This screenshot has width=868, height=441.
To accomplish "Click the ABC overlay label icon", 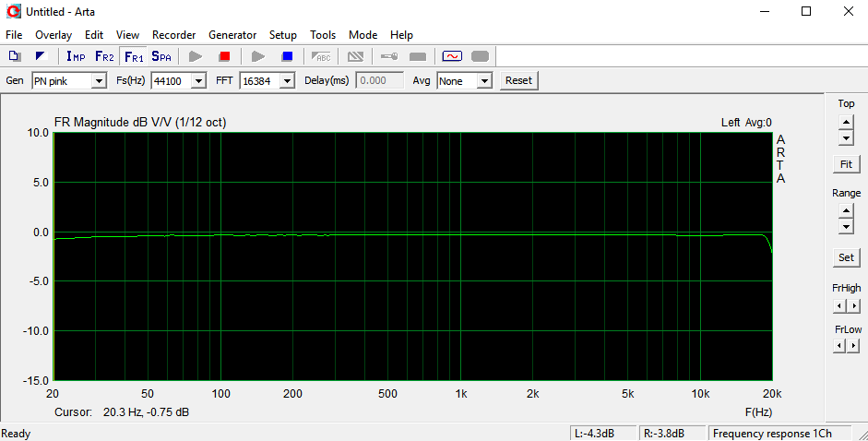I will click(321, 56).
